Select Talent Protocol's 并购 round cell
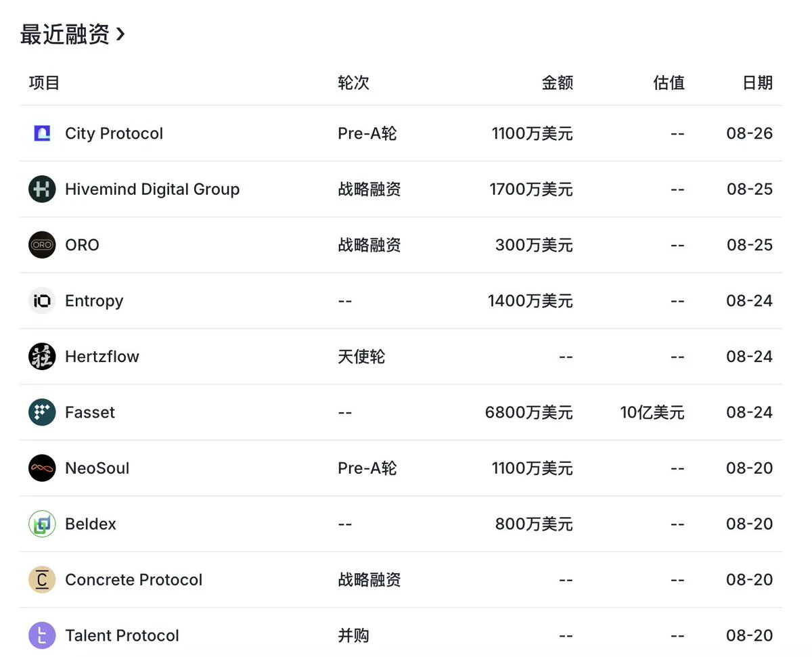 pos(353,636)
